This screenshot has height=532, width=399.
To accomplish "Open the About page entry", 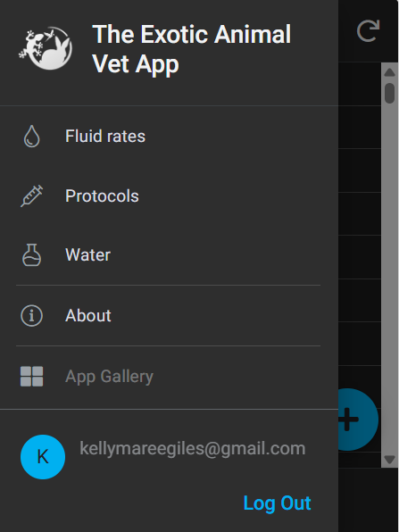I will [x=169, y=315].
